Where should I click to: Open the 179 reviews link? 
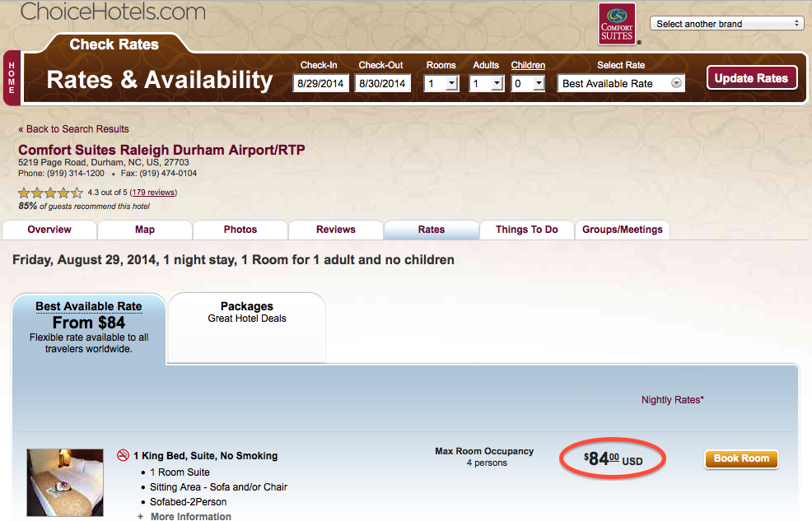(153, 193)
